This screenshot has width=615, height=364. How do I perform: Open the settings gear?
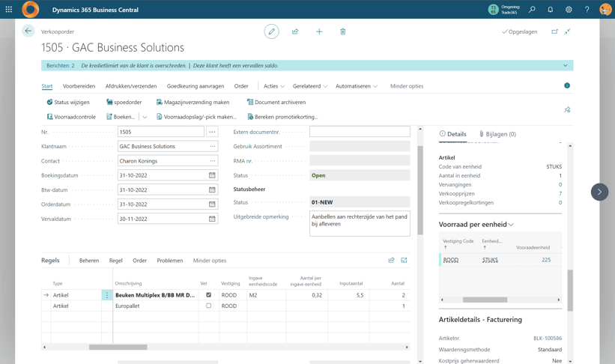pyautogui.click(x=569, y=10)
